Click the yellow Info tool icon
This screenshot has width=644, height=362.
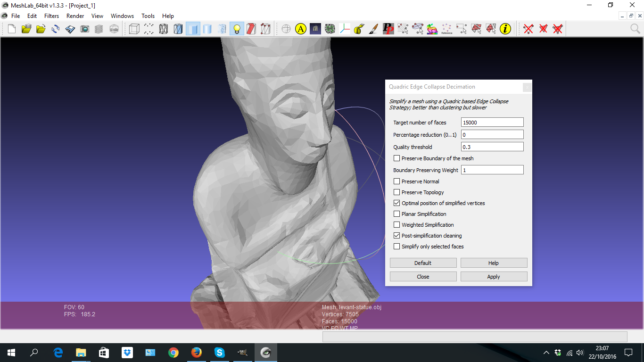(505, 29)
